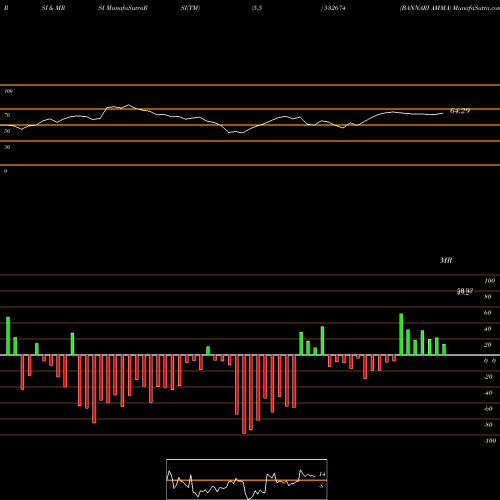
Task: Click the MR panel title label
Action: (x=446, y=260)
